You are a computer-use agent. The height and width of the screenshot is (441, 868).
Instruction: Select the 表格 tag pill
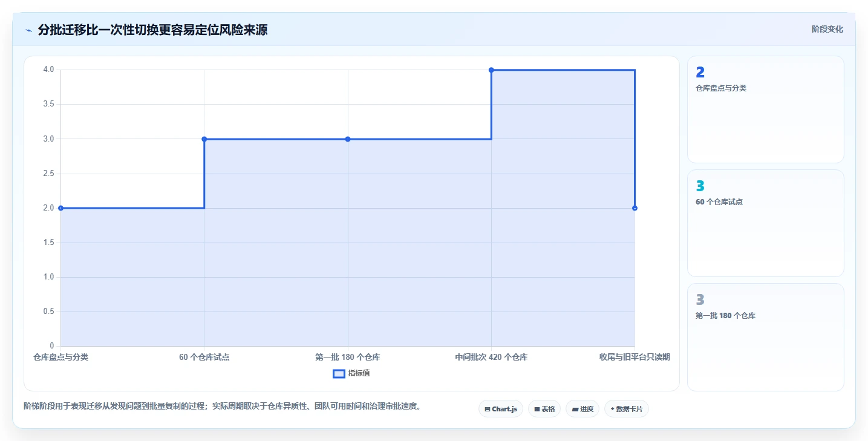(x=544, y=409)
